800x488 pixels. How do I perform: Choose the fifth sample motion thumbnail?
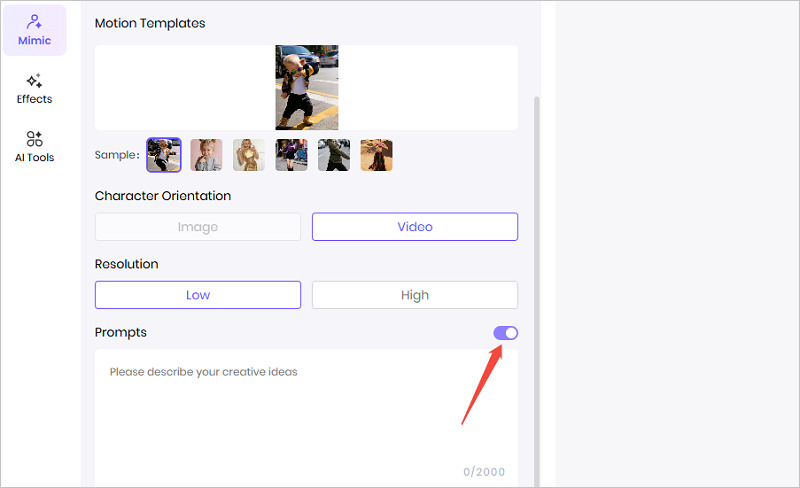[334, 155]
